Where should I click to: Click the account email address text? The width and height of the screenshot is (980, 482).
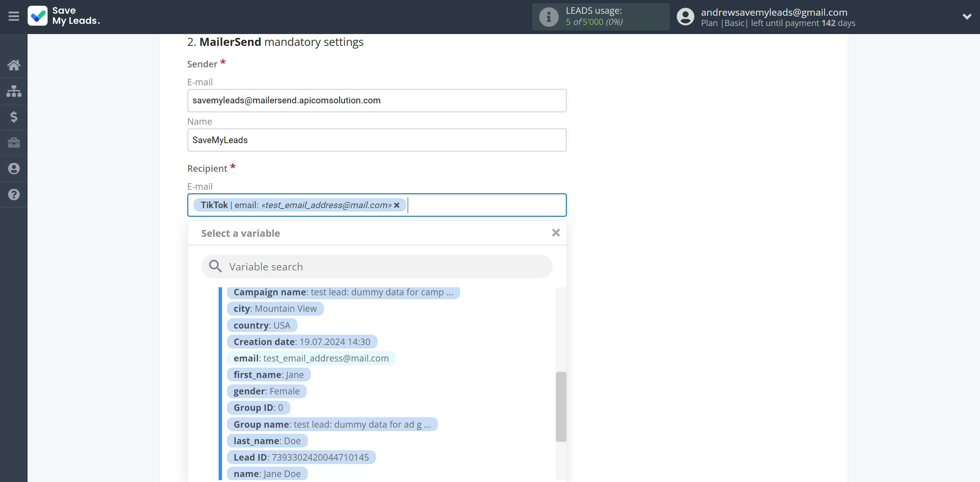(x=774, y=12)
